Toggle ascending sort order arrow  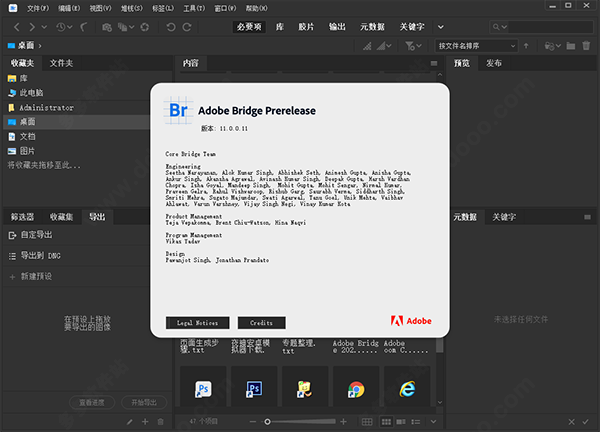pyautogui.click(x=526, y=46)
